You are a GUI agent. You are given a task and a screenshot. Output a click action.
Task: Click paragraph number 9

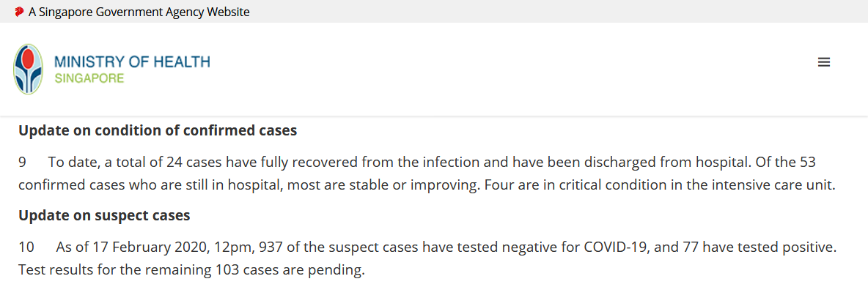tap(22, 163)
